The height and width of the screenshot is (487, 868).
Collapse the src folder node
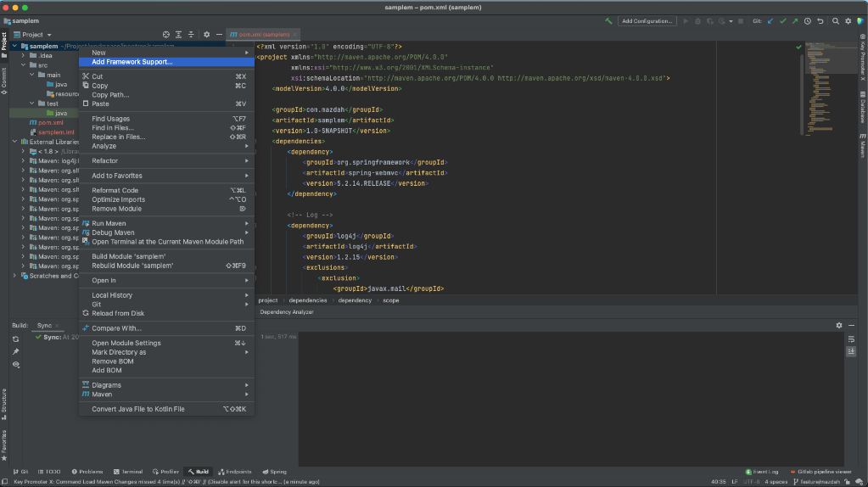coord(23,64)
